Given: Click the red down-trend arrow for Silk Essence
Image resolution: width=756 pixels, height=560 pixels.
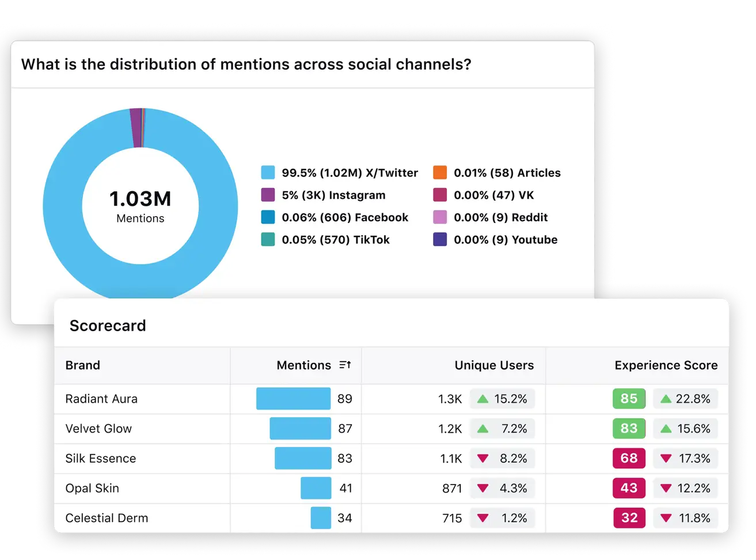Looking at the screenshot, I should [482, 458].
